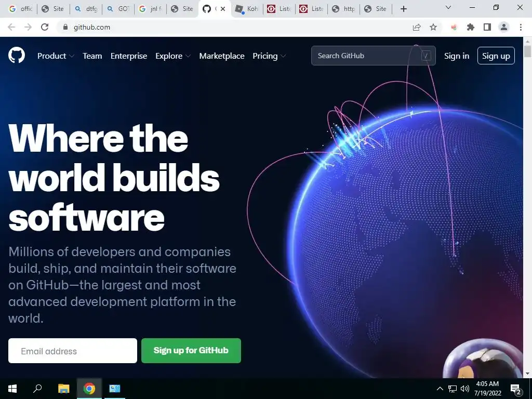Open File Explorer from taskbar
The image size is (532, 399).
coord(63,389)
